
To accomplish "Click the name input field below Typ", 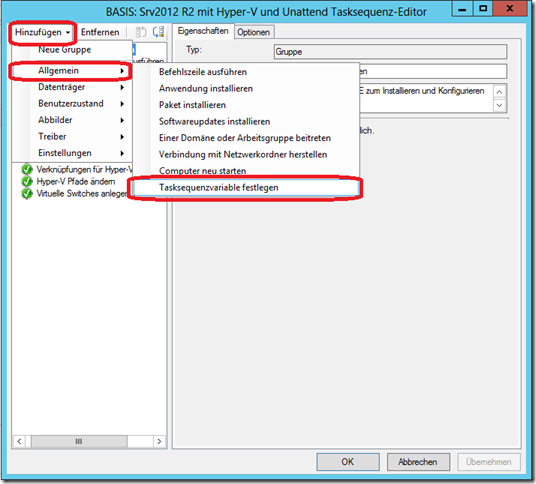I will tap(433, 71).
